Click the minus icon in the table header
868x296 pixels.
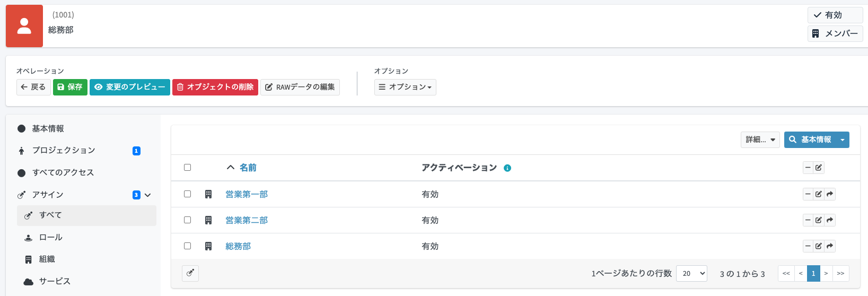click(x=808, y=168)
